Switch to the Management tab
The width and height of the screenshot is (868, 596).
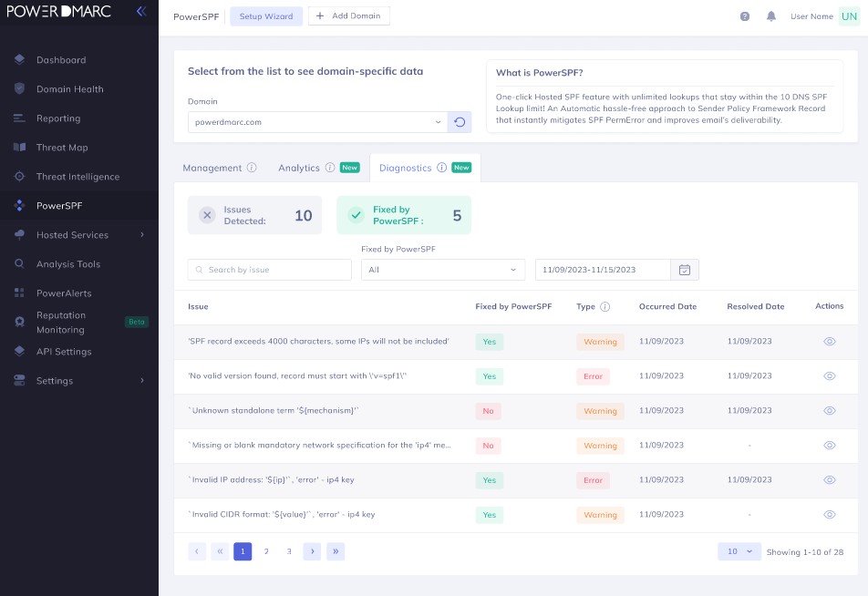[x=212, y=168]
